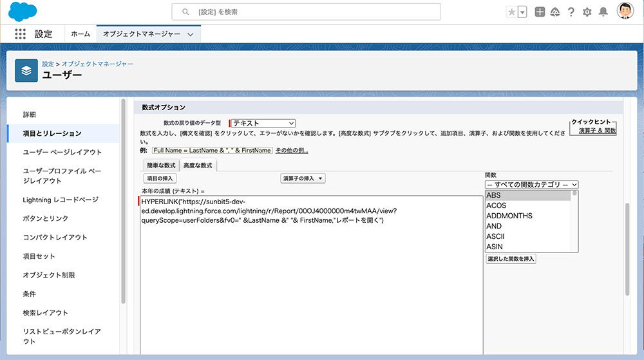Open the setup gear icon
This screenshot has height=360, width=644.
point(587,12)
